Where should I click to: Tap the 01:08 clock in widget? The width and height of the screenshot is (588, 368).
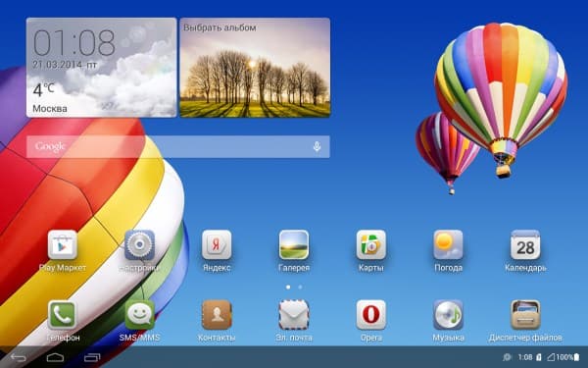pos(74,43)
